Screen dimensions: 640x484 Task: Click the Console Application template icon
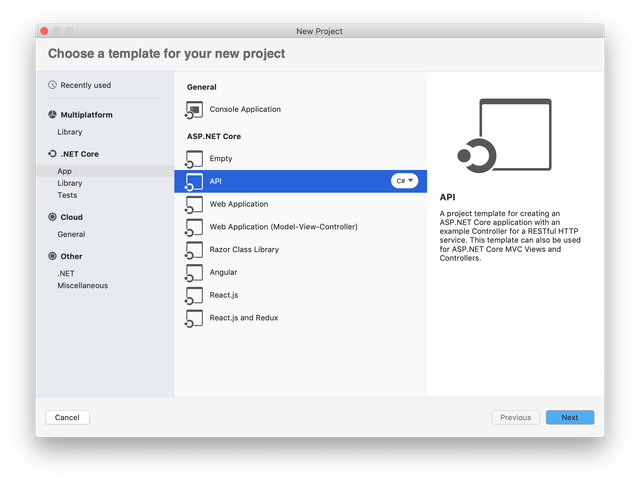[194, 109]
